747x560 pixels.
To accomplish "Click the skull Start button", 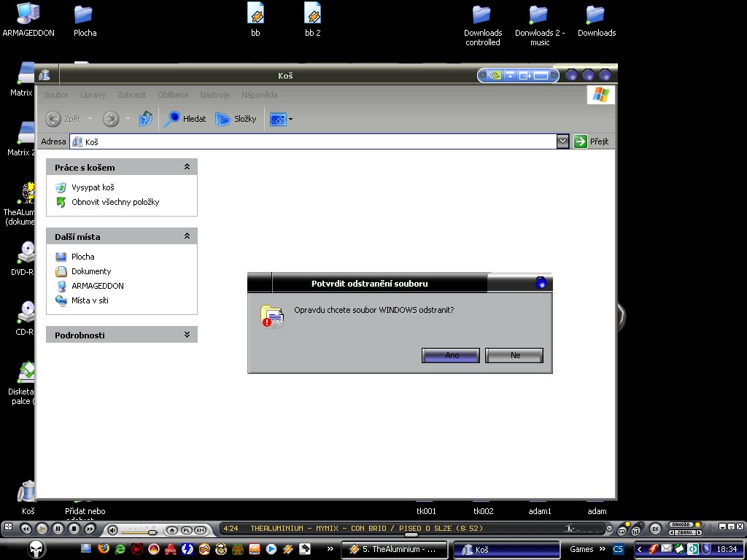I will pyautogui.click(x=36, y=549).
